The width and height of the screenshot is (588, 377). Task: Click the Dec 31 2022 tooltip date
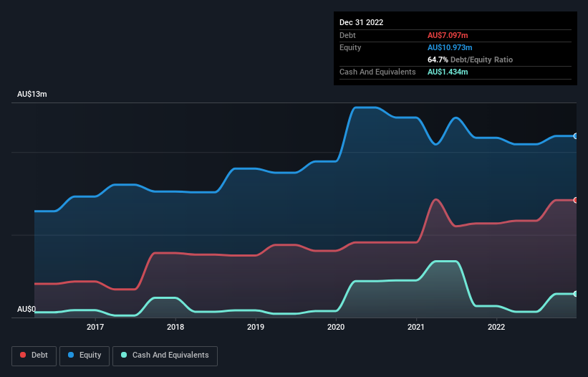point(362,22)
